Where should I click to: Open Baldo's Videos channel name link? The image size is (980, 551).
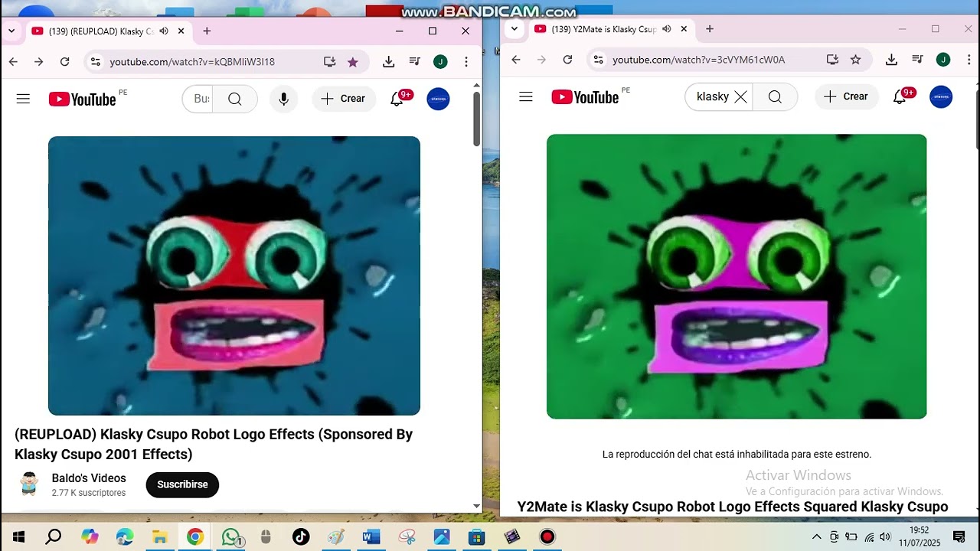(89, 478)
